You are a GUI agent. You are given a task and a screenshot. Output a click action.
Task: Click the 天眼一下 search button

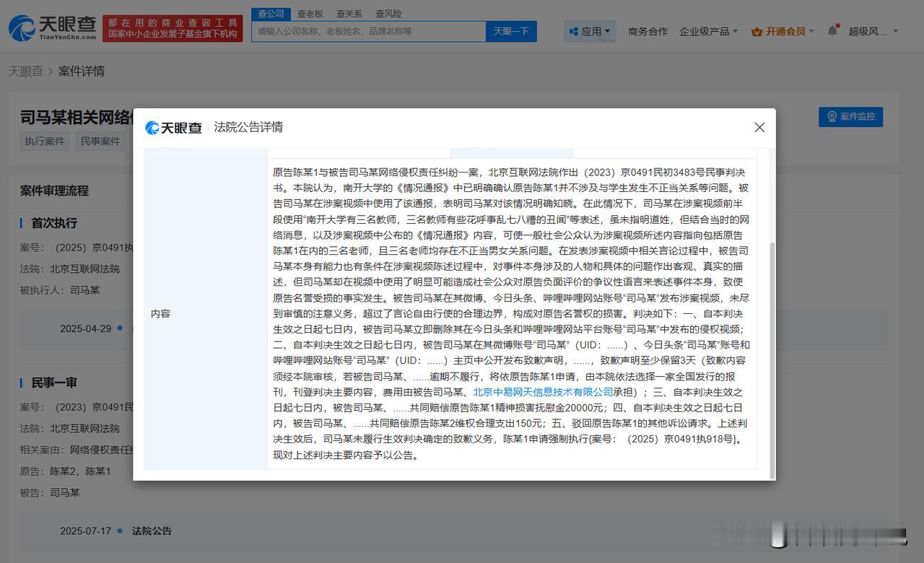(511, 31)
